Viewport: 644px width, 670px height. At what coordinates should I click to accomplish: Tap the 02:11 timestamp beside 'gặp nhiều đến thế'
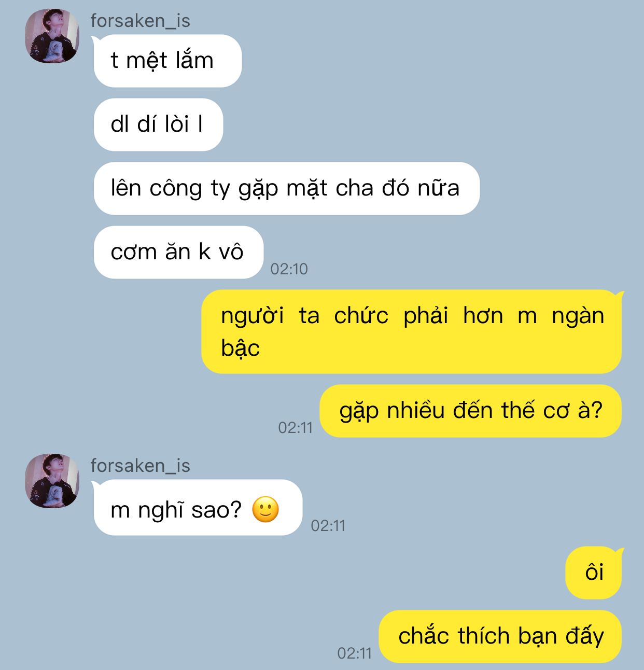click(x=295, y=427)
